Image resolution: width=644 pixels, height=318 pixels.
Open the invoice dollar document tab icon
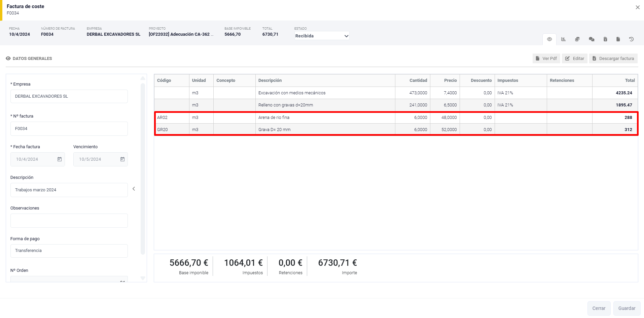pos(605,39)
